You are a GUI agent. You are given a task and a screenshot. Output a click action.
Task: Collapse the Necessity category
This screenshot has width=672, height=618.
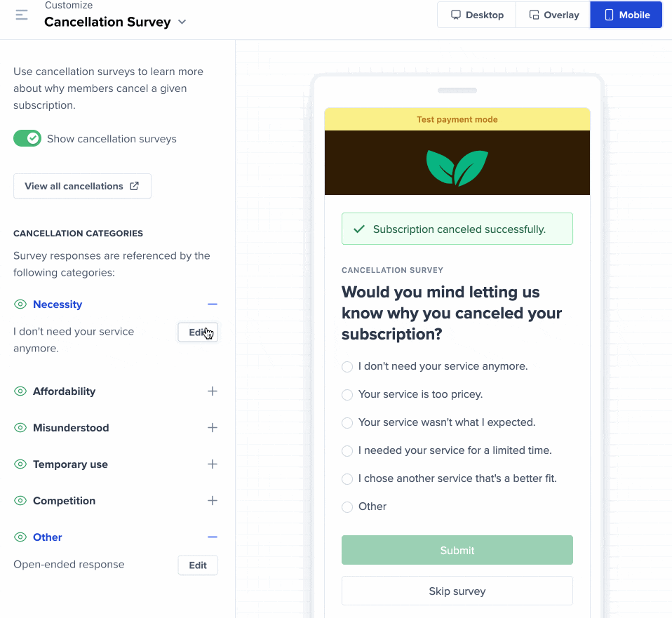click(213, 304)
